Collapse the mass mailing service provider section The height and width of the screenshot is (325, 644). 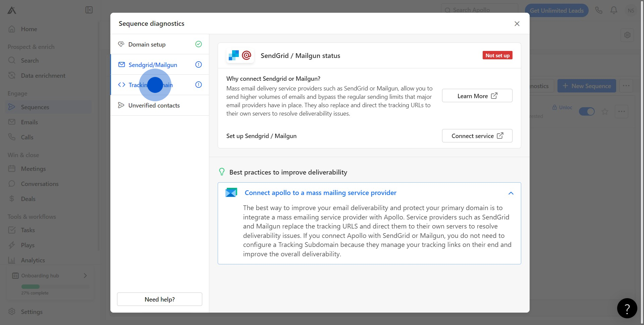(x=511, y=193)
